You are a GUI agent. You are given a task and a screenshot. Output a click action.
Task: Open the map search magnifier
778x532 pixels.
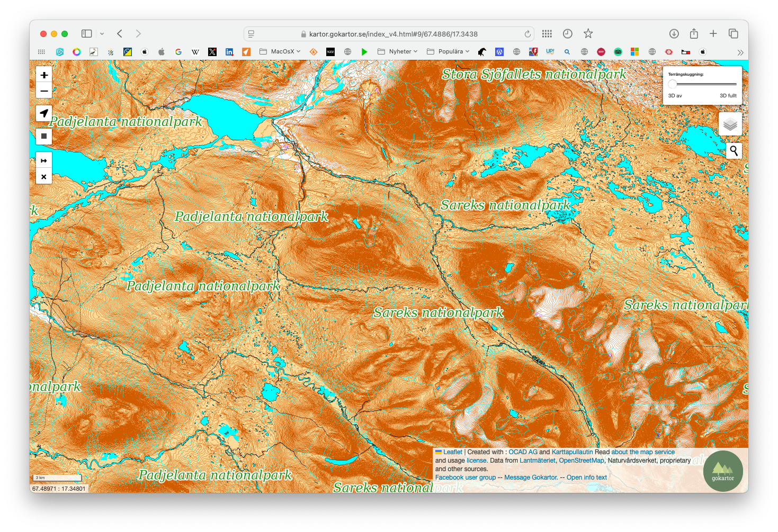pyautogui.click(x=734, y=151)
